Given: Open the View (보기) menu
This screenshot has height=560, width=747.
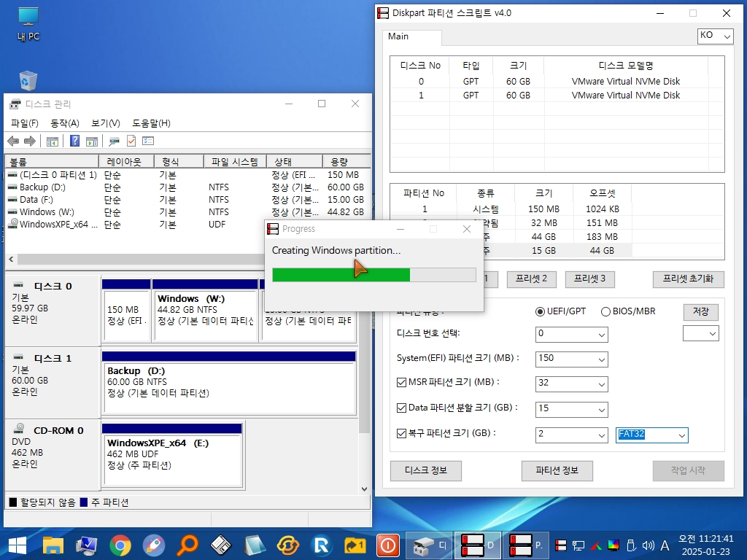Looking at the screenshot, I should (x=106, y=123).
